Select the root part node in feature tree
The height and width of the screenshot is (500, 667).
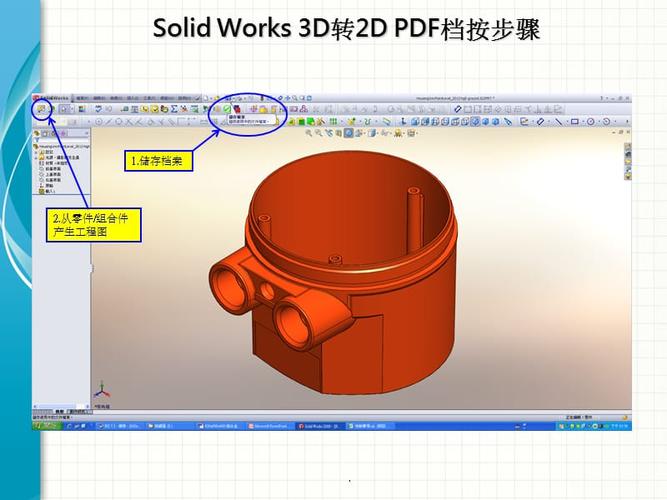(62, 146)
